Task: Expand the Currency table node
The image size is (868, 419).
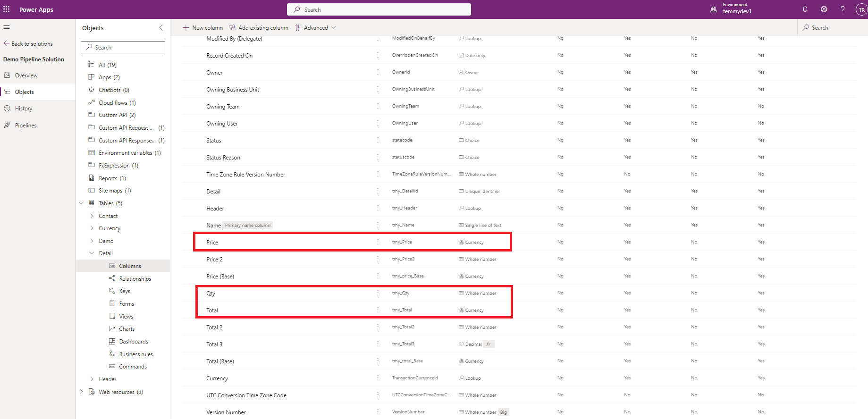Action: click(92, 228)
